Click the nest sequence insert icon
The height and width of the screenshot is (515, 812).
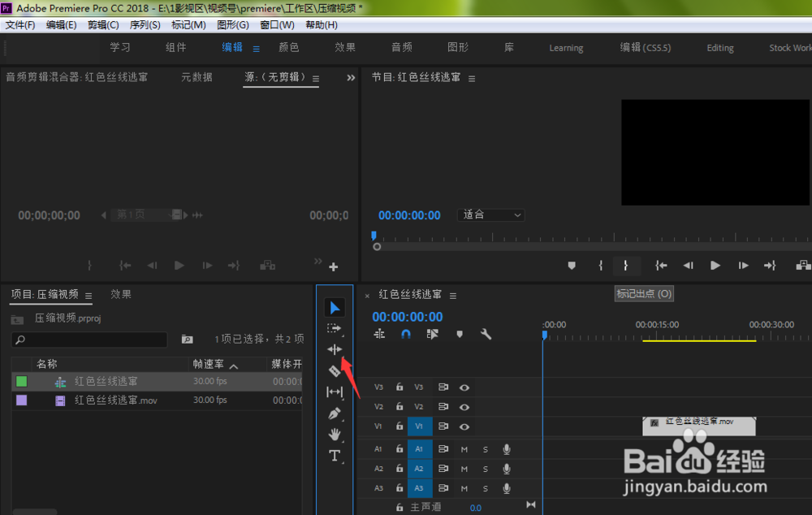pos(379,335)
